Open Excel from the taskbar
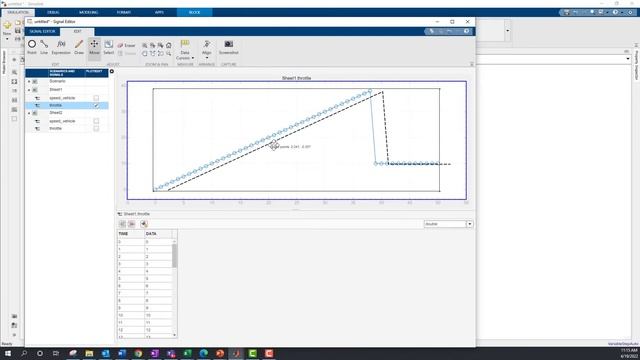Image resolution: width=640 pixels, height=360 pixels. tap(187, 353)
